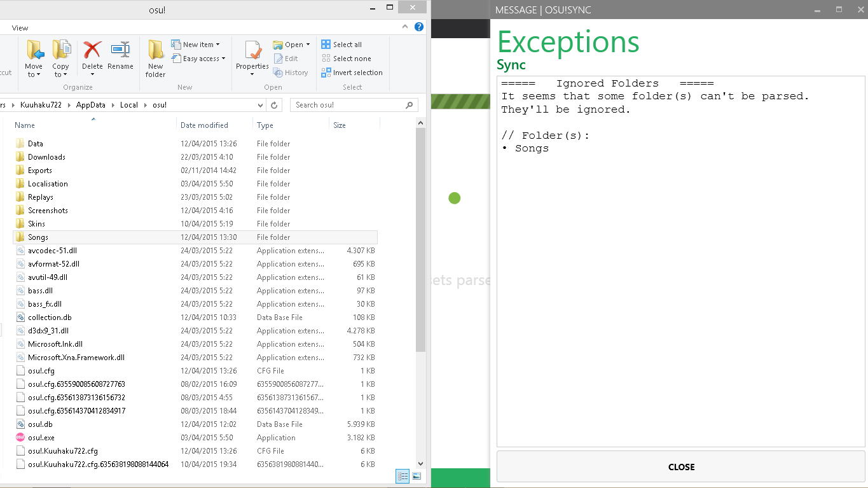Screen dimensions: 868x488
Task: Click Invert selection in ribbon
Action: click(352, 73)
